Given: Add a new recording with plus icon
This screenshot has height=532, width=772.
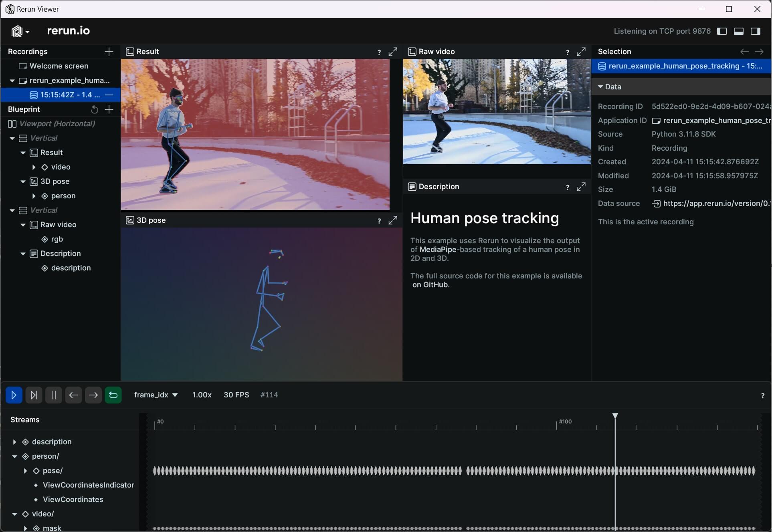Looking at the screenshot, I should click(x=109, y=52).
